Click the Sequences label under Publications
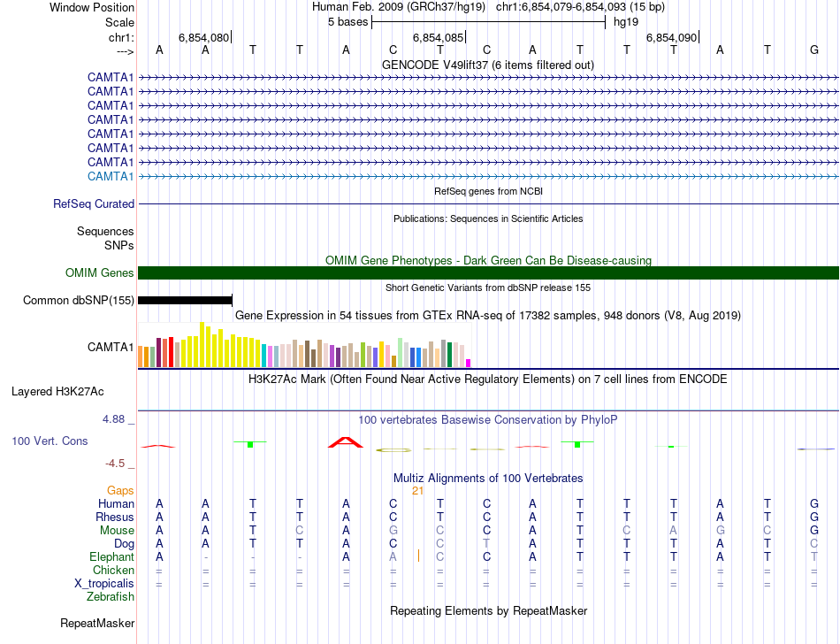 [105, 231]
